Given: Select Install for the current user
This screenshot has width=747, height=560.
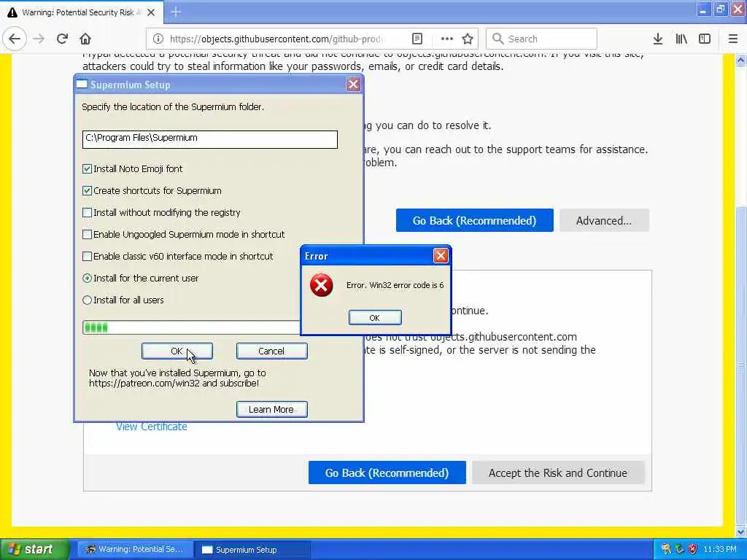Looking at the screenshot, I should point(88,278).
